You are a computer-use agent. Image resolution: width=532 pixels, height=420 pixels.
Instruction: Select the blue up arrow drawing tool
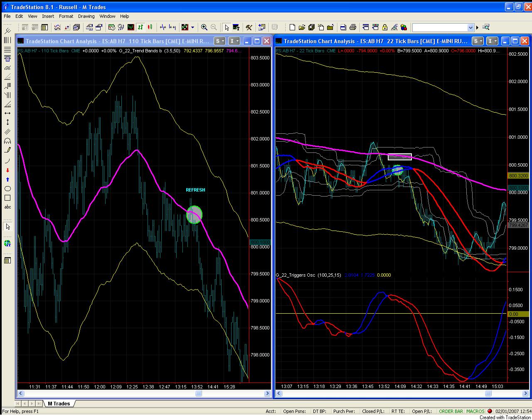pos(7,179)
